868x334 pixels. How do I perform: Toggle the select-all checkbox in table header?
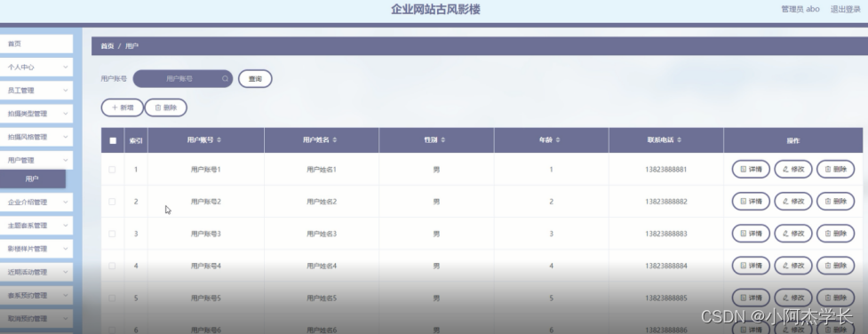click(113, 140)
